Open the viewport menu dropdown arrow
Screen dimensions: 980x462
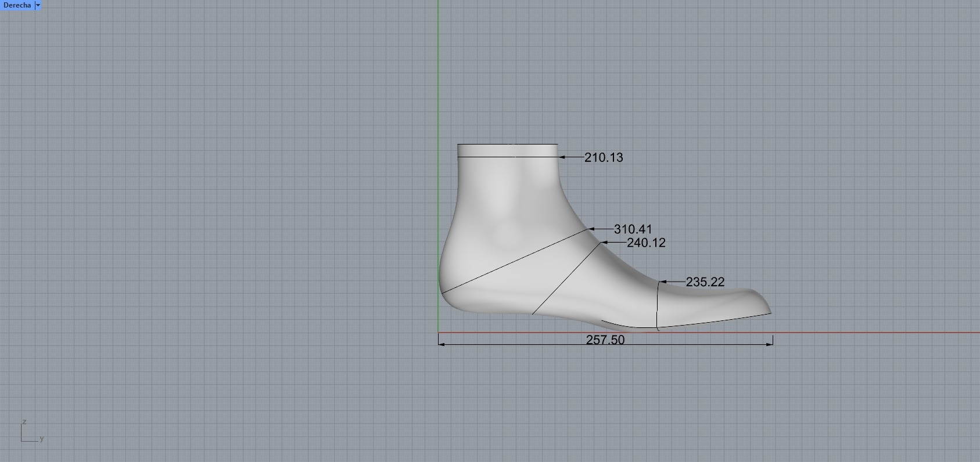[38, 5]
